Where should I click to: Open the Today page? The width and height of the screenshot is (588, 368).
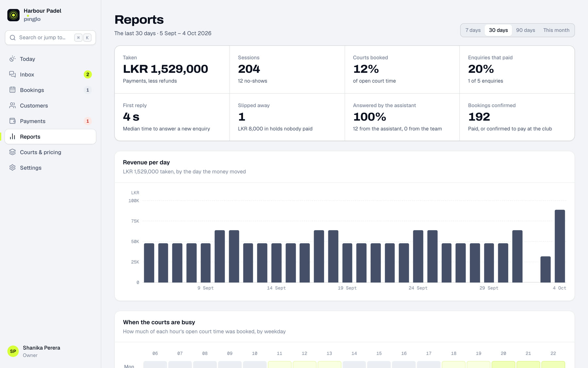pos(50,59)
